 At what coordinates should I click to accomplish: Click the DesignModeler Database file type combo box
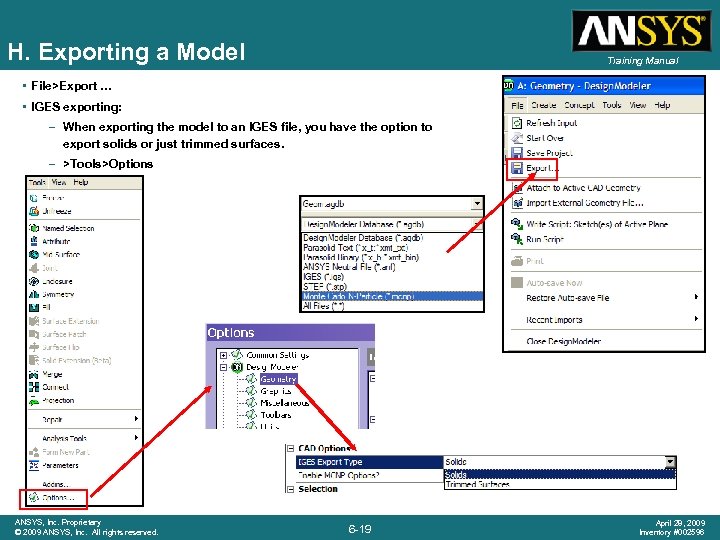coord(392,225)
